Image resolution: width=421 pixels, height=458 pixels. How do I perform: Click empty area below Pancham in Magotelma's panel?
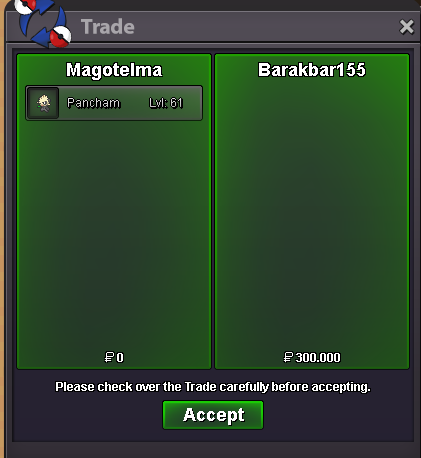point(114,233)
